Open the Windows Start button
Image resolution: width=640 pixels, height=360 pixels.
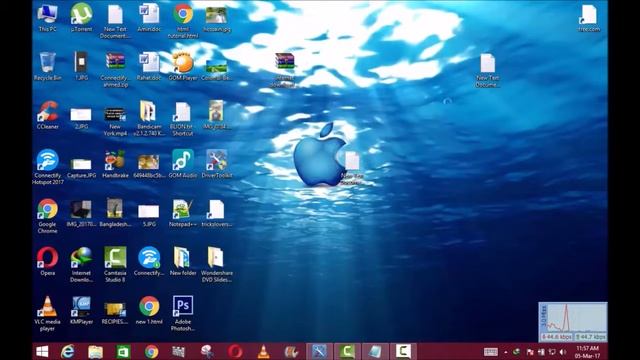point(42,351)
